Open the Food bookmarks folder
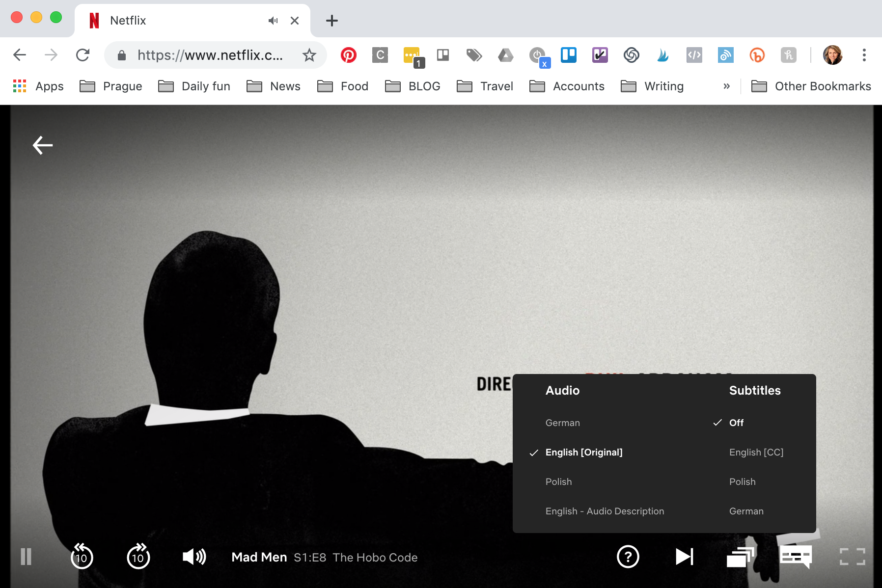The width and height of the screenshot is (882, 588). pyautogui.click(x=342, y=86)
